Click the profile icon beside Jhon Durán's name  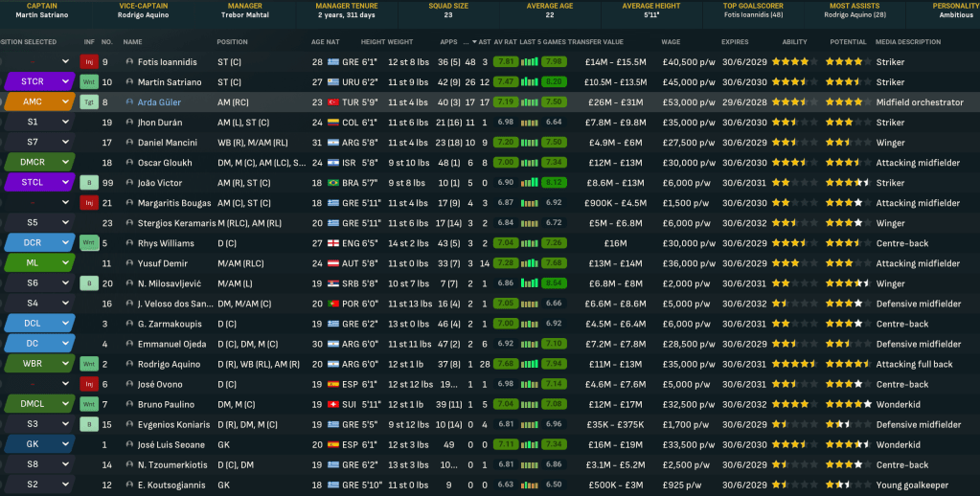[x=129, y=123]
